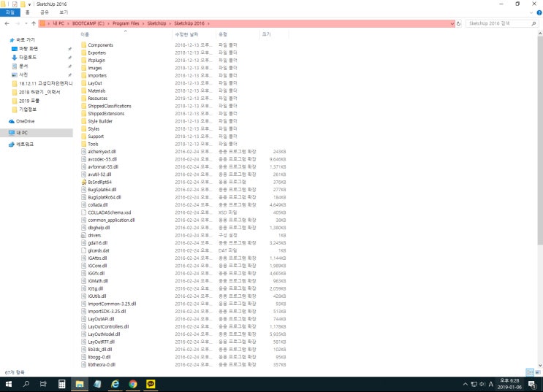Show hidden system tray icons
The height and width of the screenshot is (392, 543).
click(x=465, y=384)
